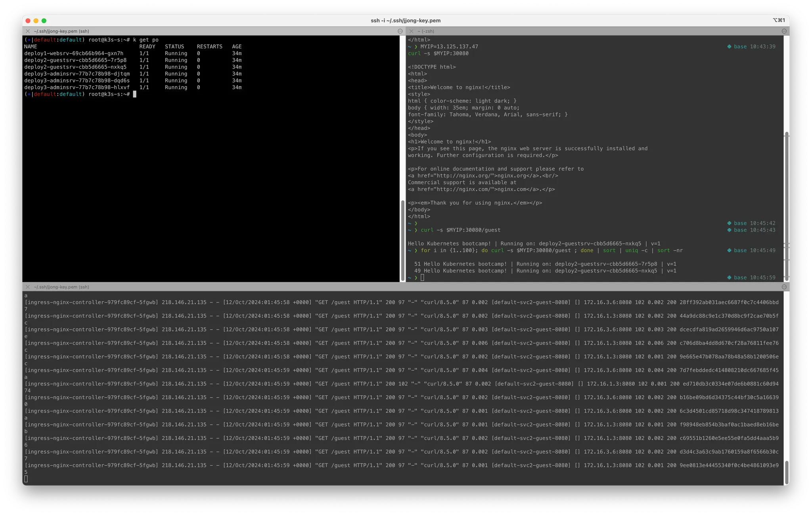Open the pane menu icon of the -zsh pane
812x515 pixels.
[784, 31]
